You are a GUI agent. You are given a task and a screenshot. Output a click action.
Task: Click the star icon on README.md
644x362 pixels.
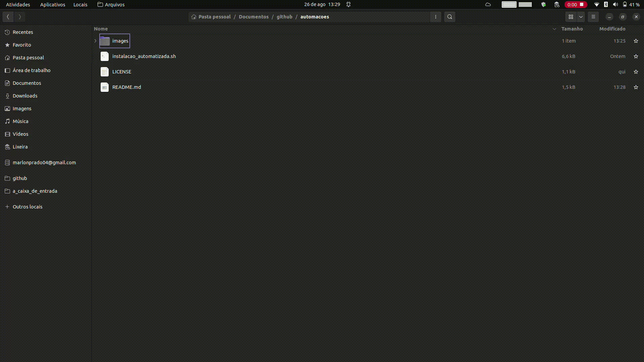coord(636,87)
